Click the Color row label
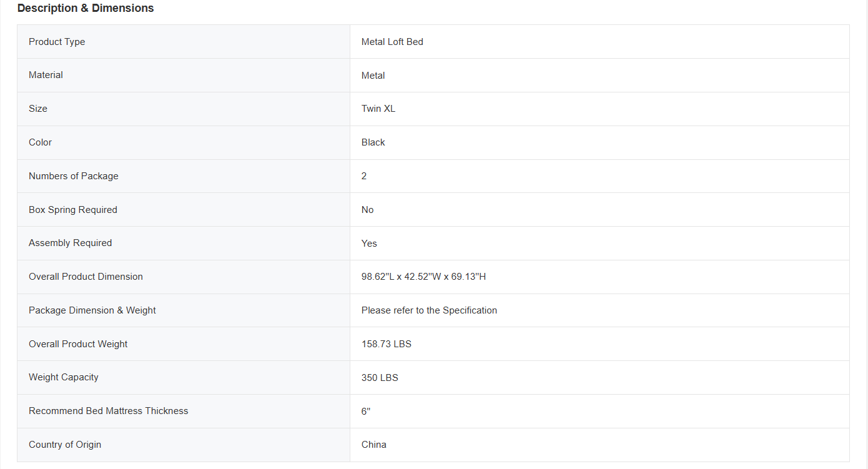Screen dimensions: 868x469 pyautogui.click(x=40, y=142)
